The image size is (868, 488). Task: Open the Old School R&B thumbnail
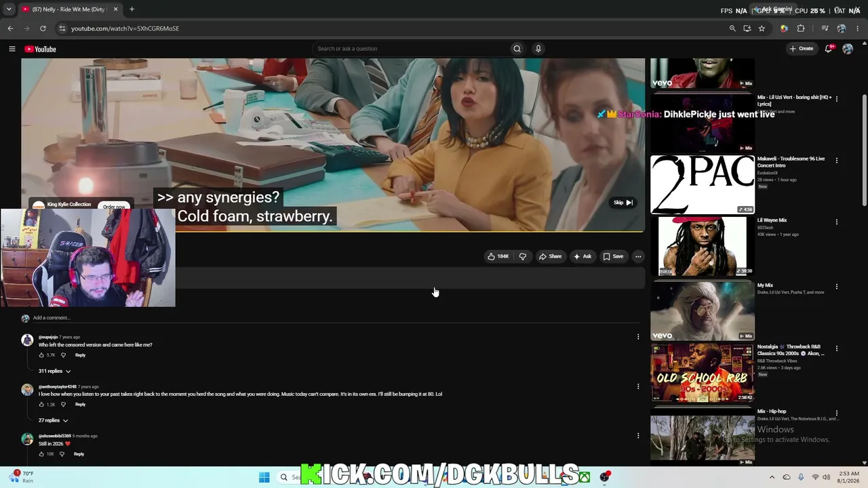(x=702, y=373)
